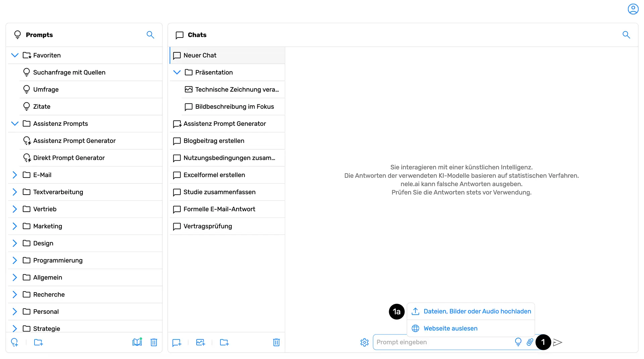This screenshot has width=644, height=359.
Task: Open Technische Zeichnung chat
Action: click(233, 90)
